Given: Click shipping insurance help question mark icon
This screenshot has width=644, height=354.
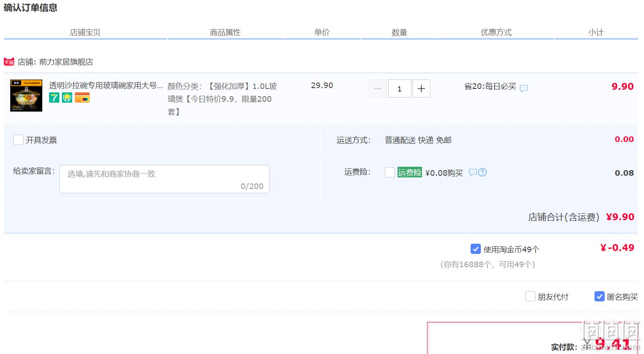Looking at the screenshot, I should [x=483, y=172].
